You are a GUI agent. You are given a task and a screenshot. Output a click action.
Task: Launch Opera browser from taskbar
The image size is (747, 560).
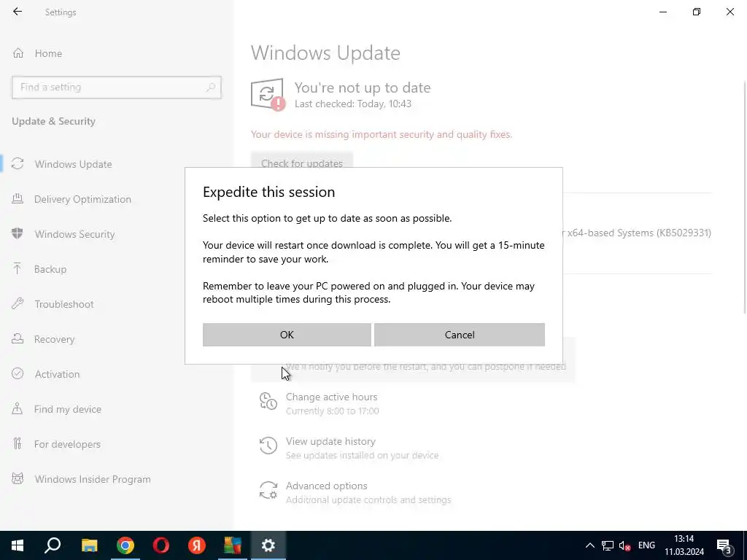(x=161, y=545)
